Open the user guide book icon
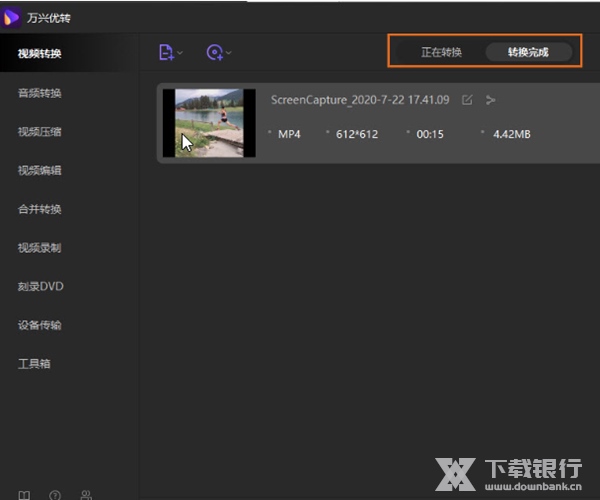The height and width of the screenshot is (500, 600). click(24, 495)
